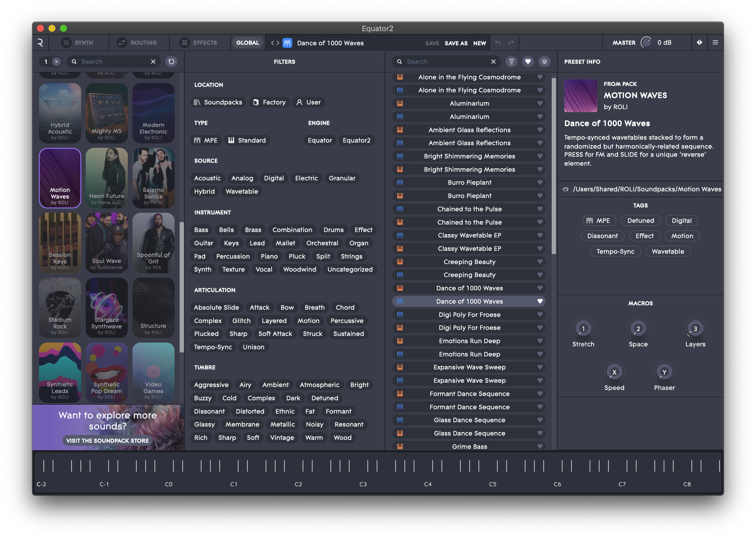
Task: Favorite the Aluminarium standard preset heart
Action: (x=540, y=103)
